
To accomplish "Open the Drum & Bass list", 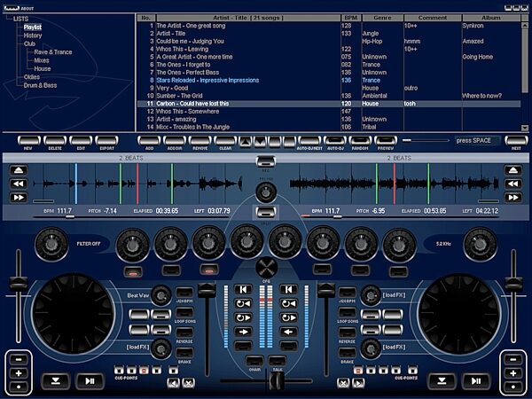I will click(40, 85).
